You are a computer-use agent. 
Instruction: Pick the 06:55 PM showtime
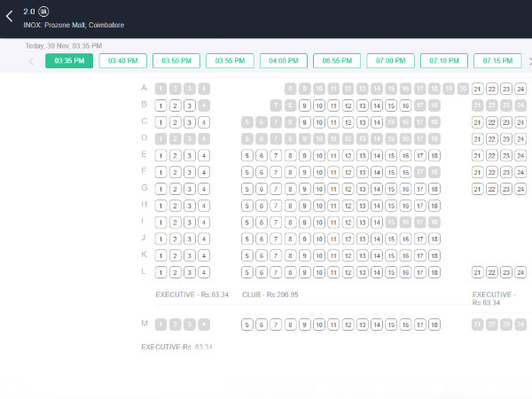click(x=337, y=61)
